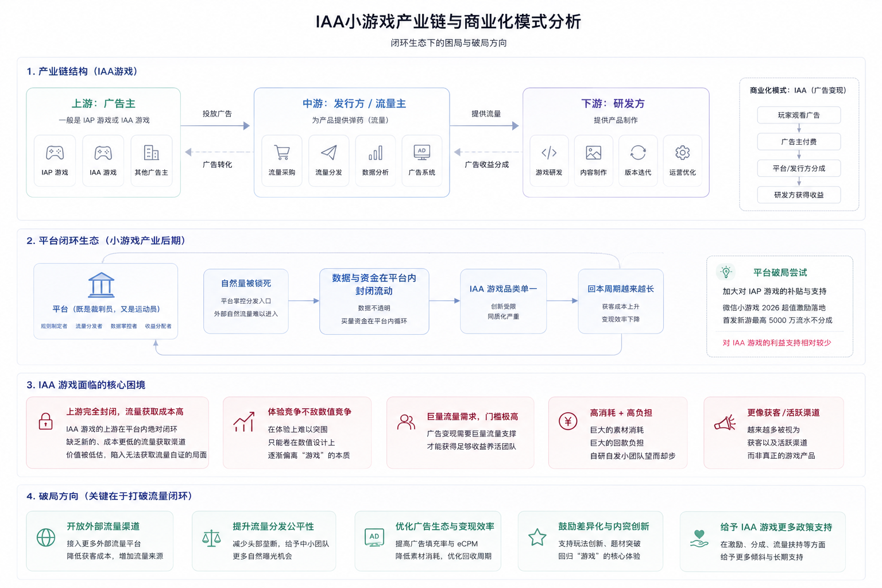Select the 自然量被锁死 box
This screenshot has height=588, width=882.
click(x=246, y=301)
